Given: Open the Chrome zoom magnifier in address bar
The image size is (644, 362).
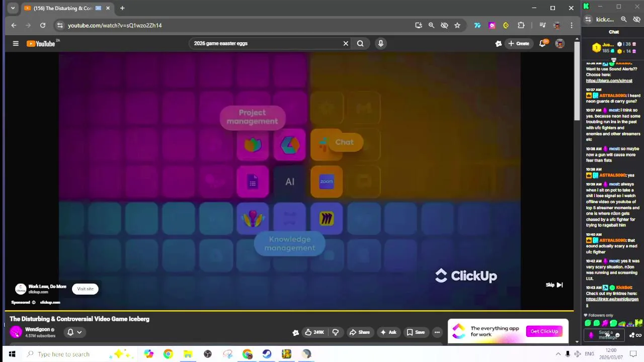Looking at the screenshot, I should click(x=431, y=25).
